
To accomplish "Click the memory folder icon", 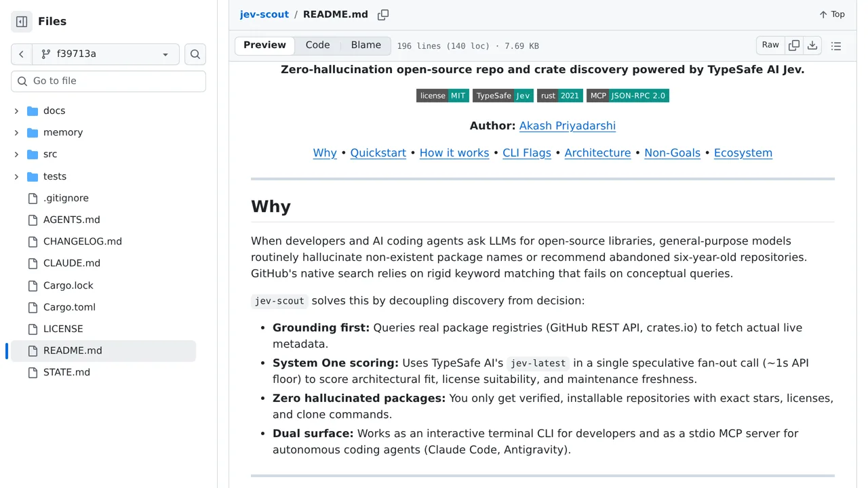I will pos(33,132).
